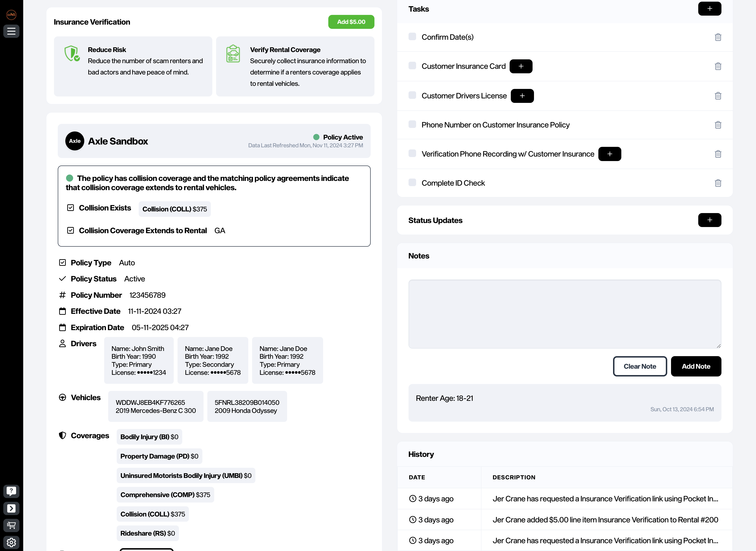This screenshot has width=756, height=551.
Task: Tick the Customer Insurance Card checkbox
Action: coord(412,66)
